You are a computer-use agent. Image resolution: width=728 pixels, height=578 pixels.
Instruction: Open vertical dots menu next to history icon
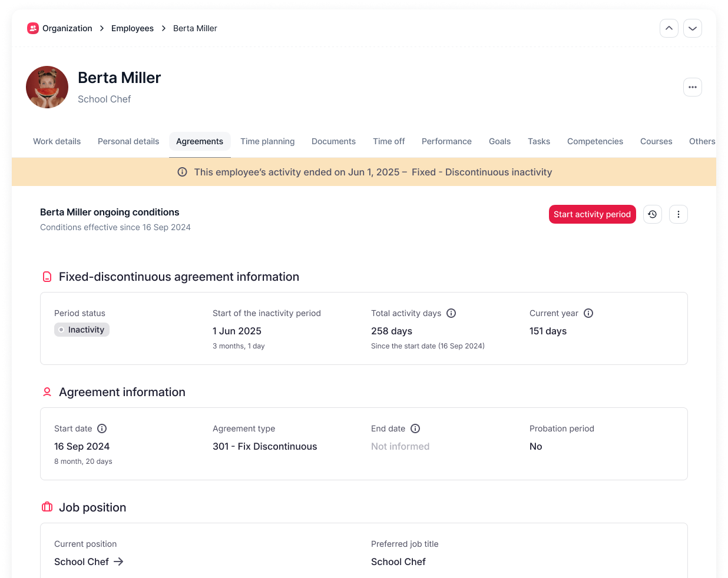tap(679, 214)
